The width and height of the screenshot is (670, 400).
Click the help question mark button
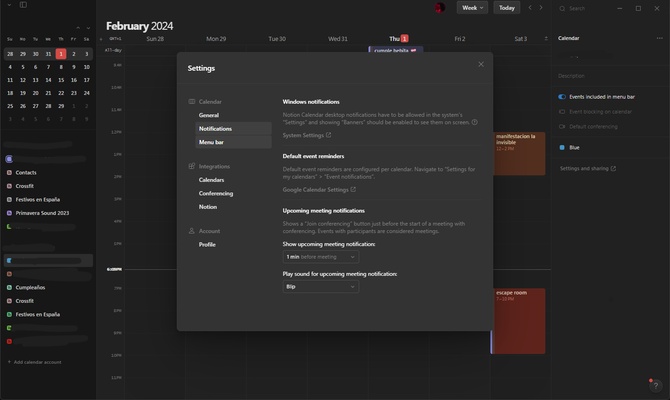[655, 386]
